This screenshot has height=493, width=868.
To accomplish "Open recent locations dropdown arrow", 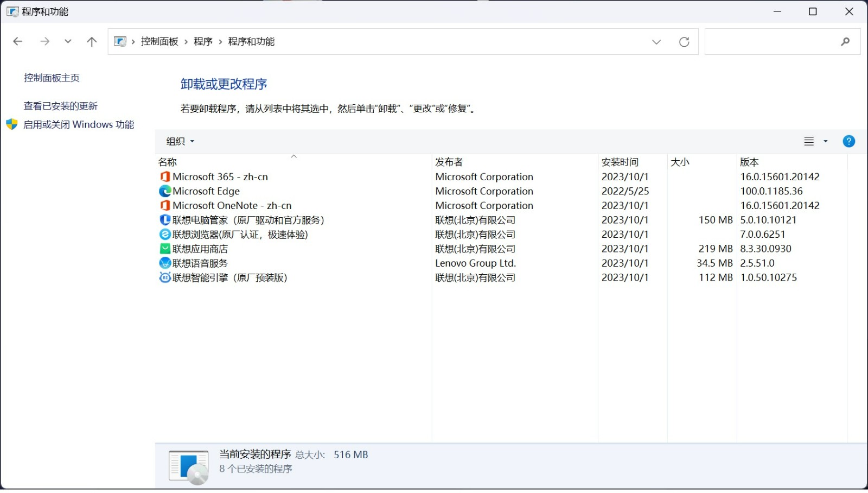I will (68, 41).
